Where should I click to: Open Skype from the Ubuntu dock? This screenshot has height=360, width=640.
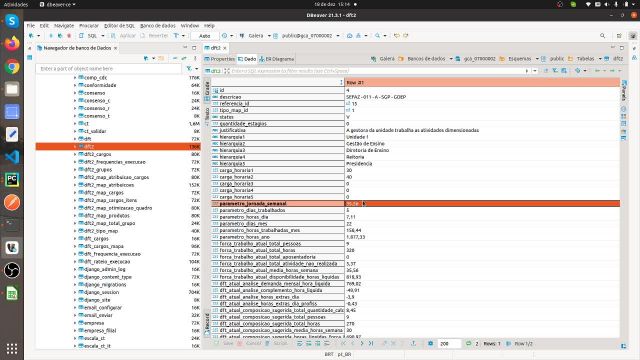click(12, 21)
